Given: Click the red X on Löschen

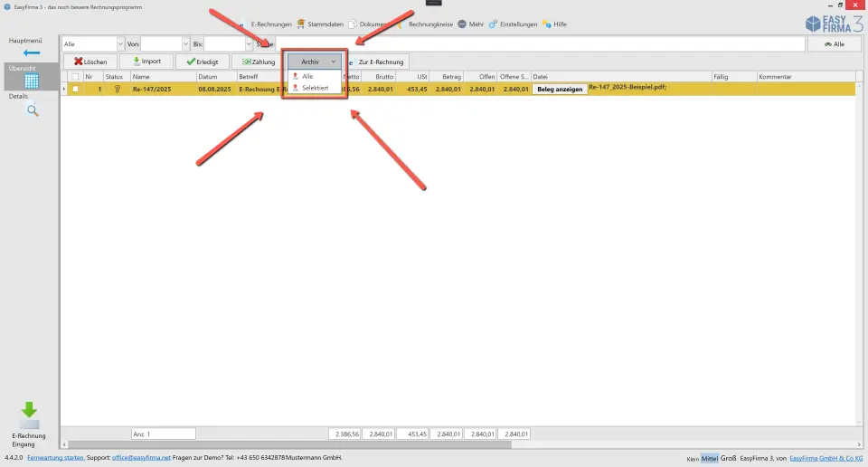Looking at the screenshot, I should tap(78, 62).
